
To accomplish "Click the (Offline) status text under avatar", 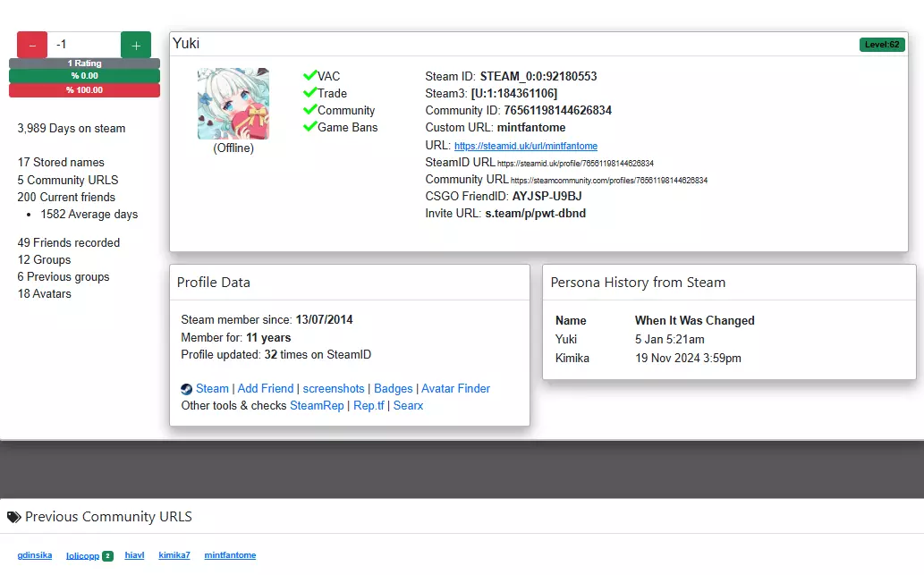I will tap(233, 148).
